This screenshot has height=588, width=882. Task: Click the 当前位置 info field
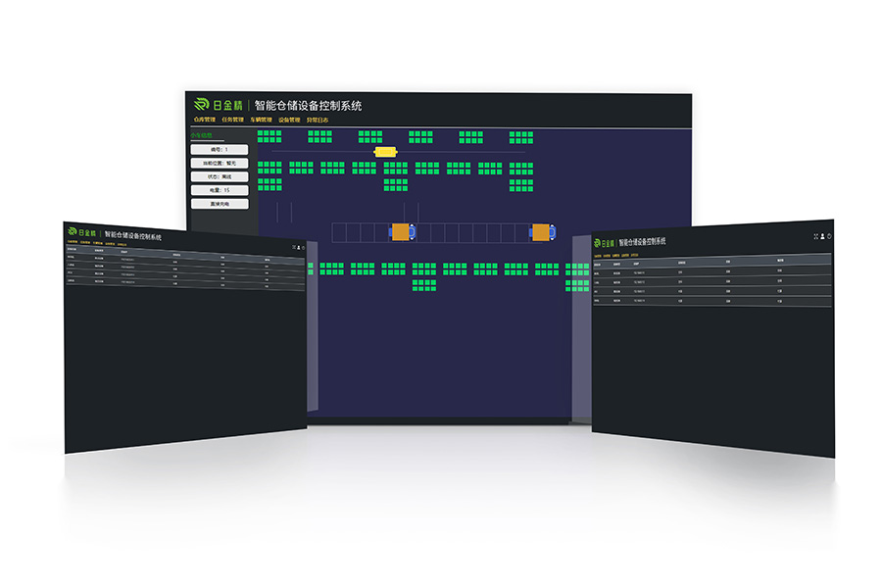(220, 163)
